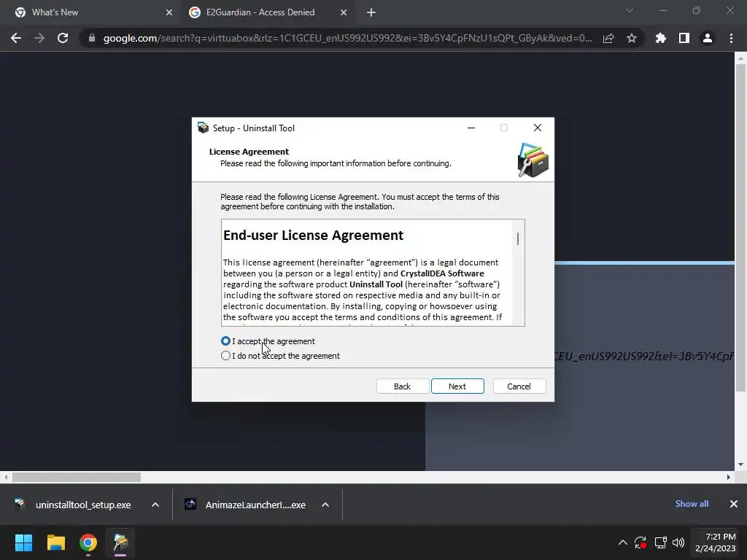This screenshot has width=747, height=560.
Task: Open network tray icon
Action: pyautogui.click(x=660, y=542)
